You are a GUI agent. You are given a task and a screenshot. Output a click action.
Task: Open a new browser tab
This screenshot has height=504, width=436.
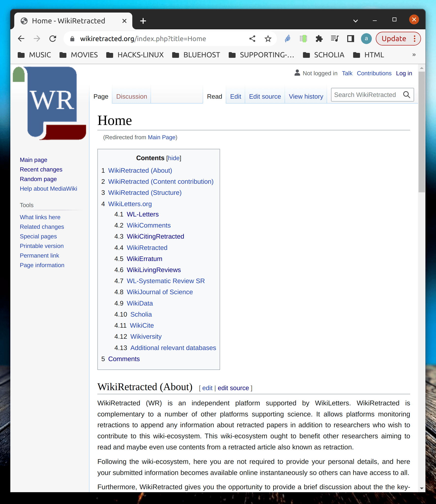click(x=143, y=21)
